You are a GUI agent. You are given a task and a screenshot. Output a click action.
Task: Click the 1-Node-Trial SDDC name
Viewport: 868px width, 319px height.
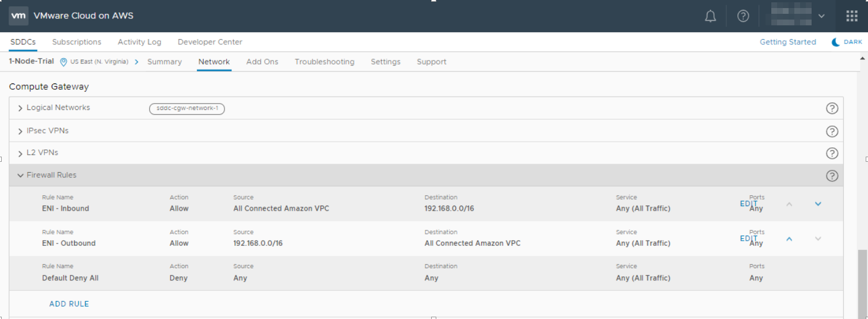(x=32, y=62)
